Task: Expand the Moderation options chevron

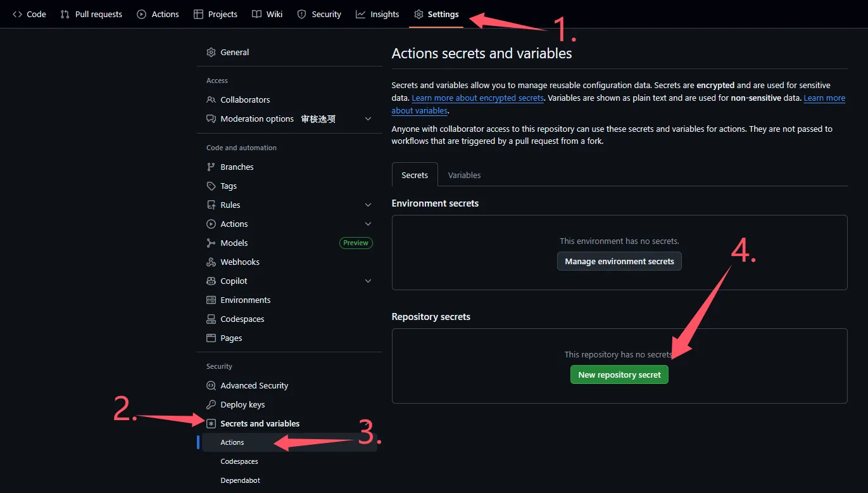Action: [x=368, y=119]
